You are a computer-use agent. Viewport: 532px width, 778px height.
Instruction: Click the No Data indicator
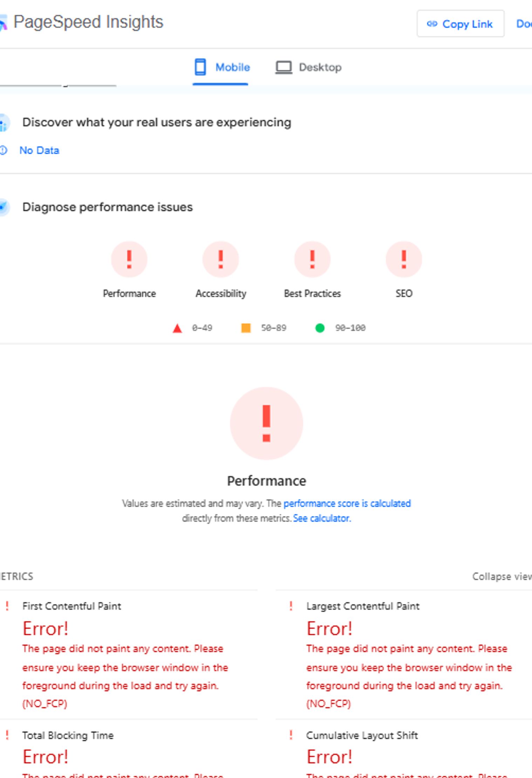pyautogui.click(x=39, y=150)
